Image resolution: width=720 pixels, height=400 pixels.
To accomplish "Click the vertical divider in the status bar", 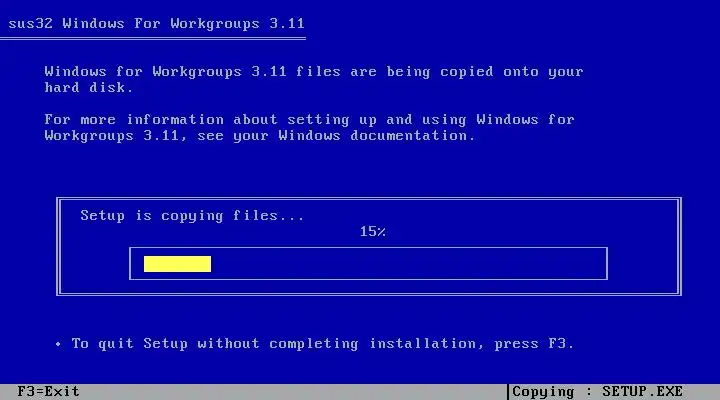I will click(508, 392).
